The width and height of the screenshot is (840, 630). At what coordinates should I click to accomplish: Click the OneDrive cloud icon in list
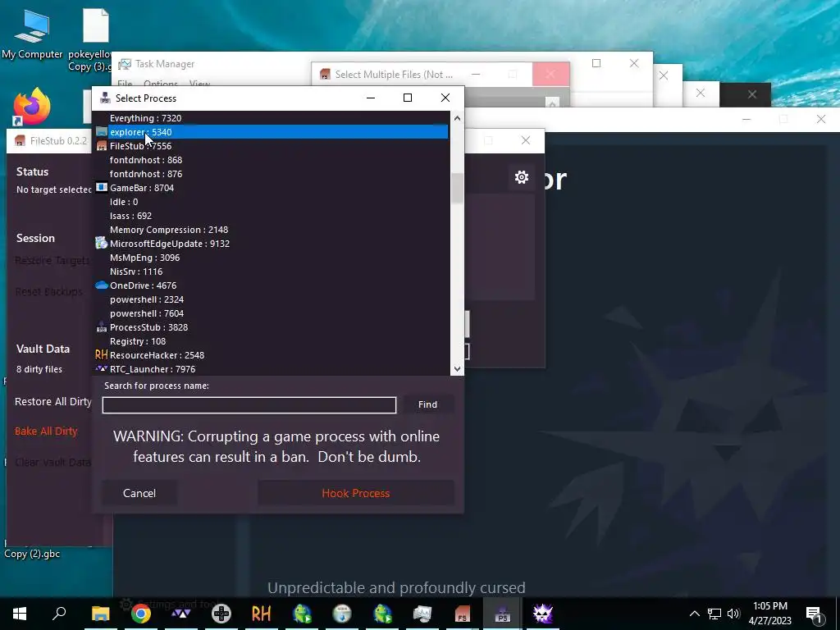[x=101, y=285]
